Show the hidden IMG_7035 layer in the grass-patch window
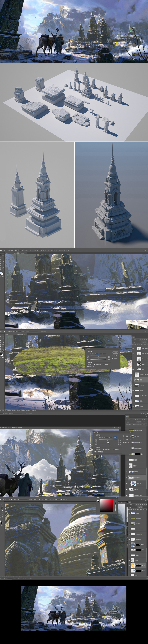148x644 pixels. (133, 385)
